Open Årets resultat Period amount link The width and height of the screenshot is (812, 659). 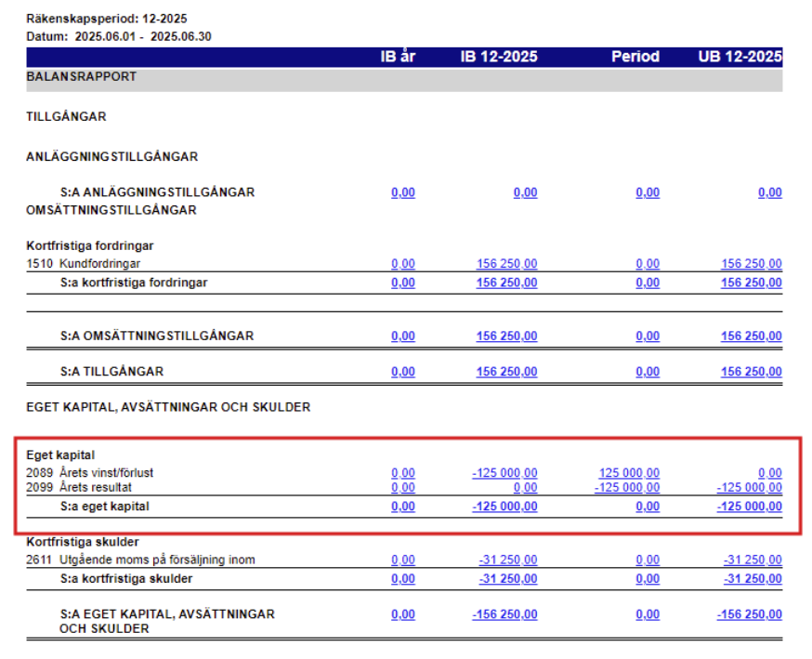[627, 487]
